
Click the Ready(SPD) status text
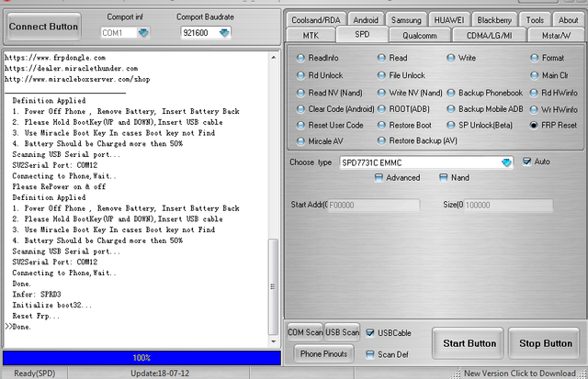(x=35, y=373)
